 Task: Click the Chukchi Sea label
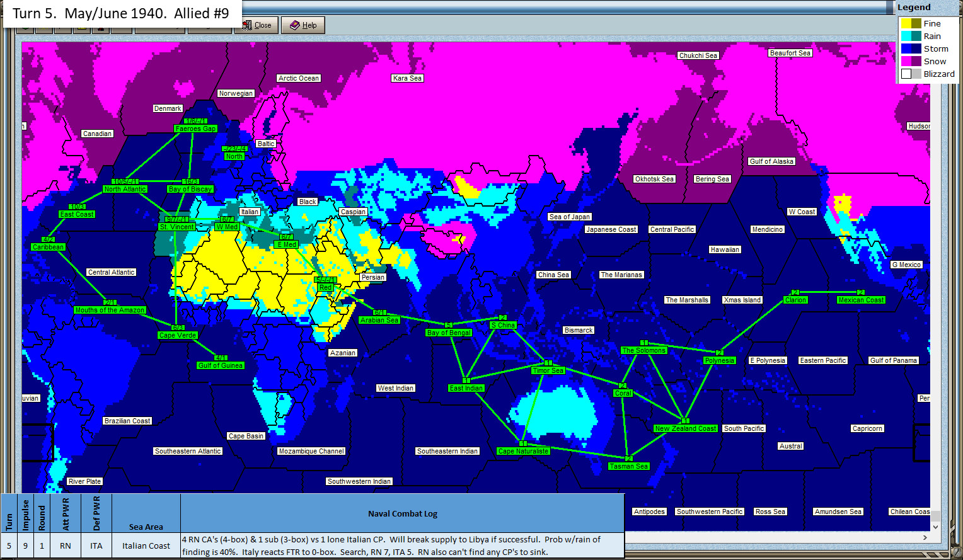coord(698,55)
